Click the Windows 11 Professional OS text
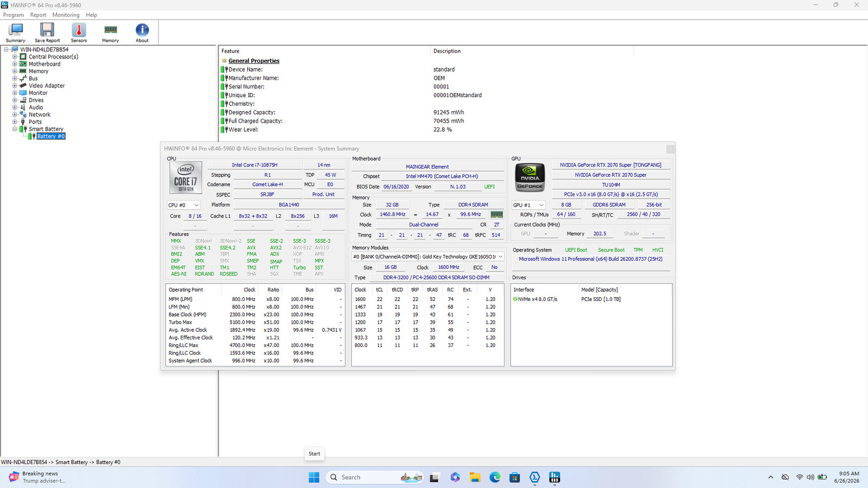The width and height of the screenshot is (868, 488). [591, 259]
